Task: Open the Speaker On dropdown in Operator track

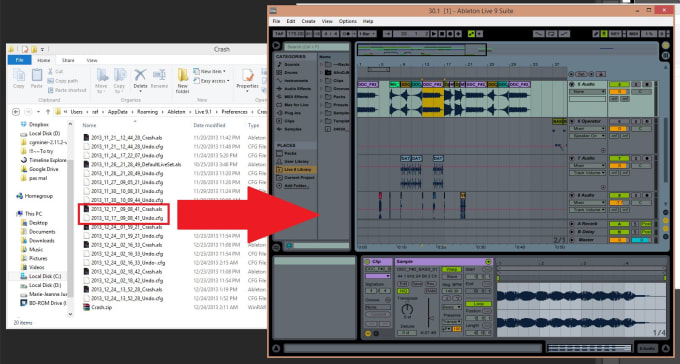Action: [587, 136]
